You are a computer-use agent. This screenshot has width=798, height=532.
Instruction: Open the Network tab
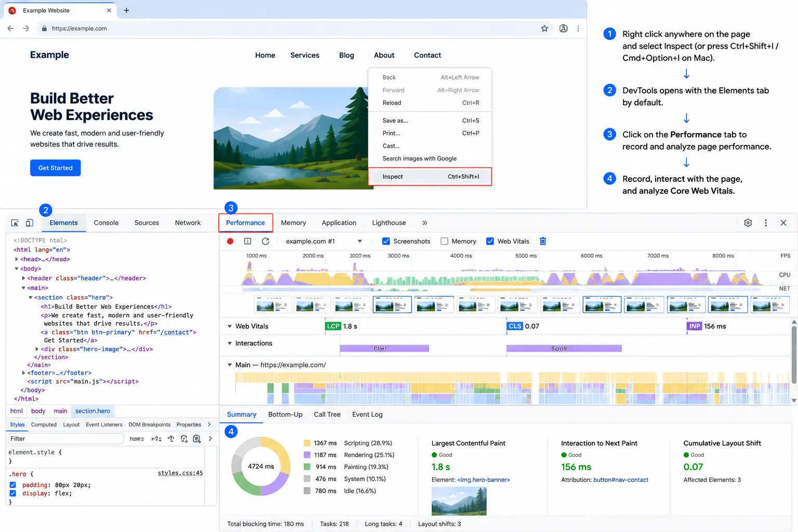188,223
